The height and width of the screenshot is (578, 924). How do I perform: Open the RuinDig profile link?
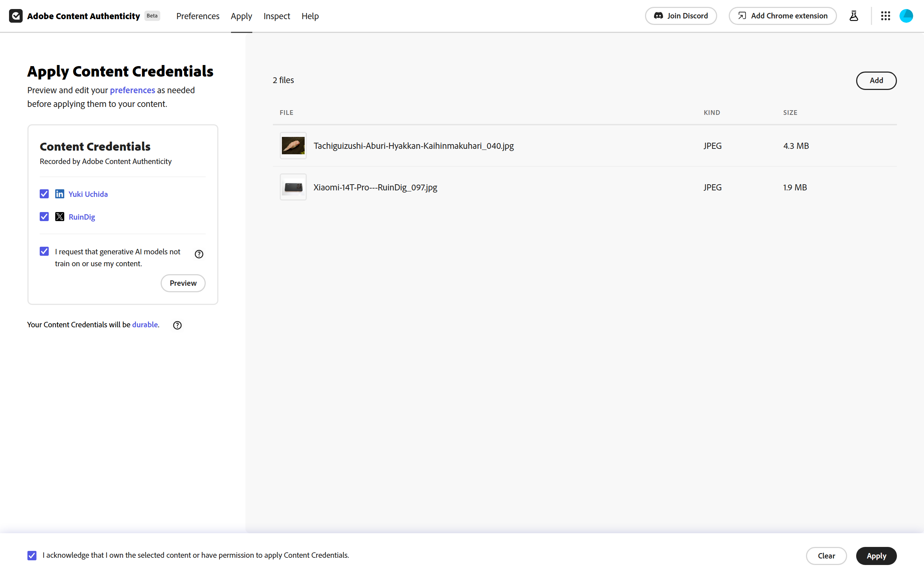(x=82, y=217)
